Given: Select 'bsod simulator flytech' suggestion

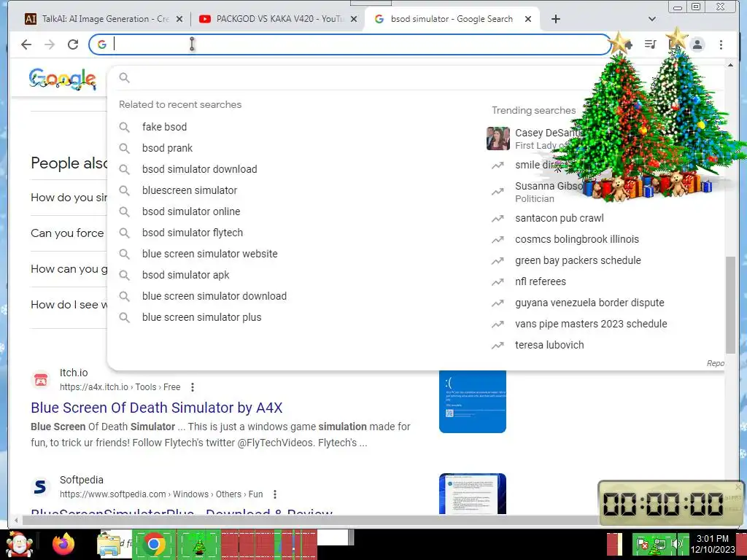Looking at the screenshot, I should [193, 233].
